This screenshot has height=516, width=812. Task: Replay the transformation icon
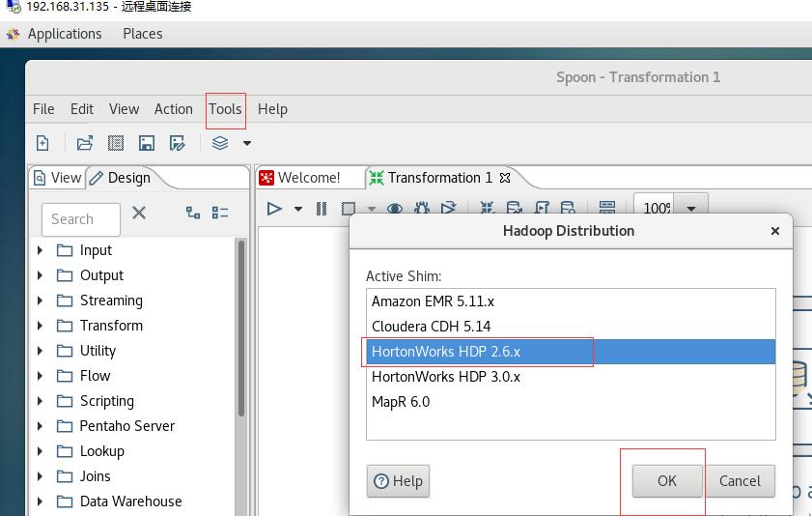448,208
